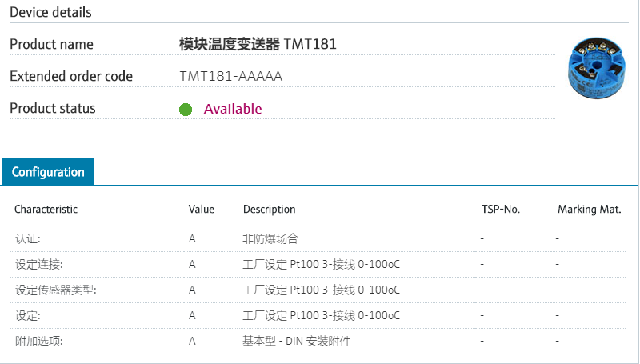Click the Value column header
The image size is (640, 364).
coord(202,210)
